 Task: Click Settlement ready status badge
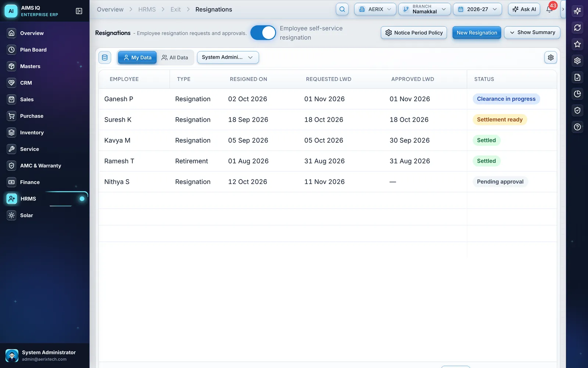(500, 120)
